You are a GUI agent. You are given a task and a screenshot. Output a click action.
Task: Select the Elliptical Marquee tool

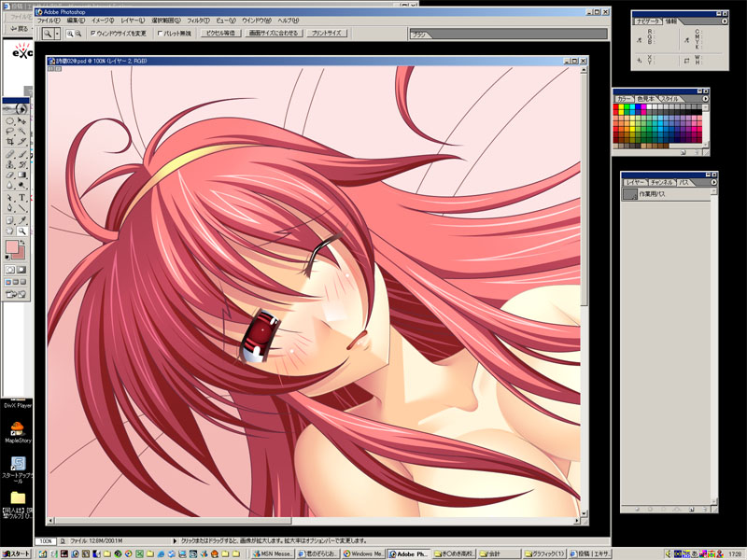click(9, 120)
